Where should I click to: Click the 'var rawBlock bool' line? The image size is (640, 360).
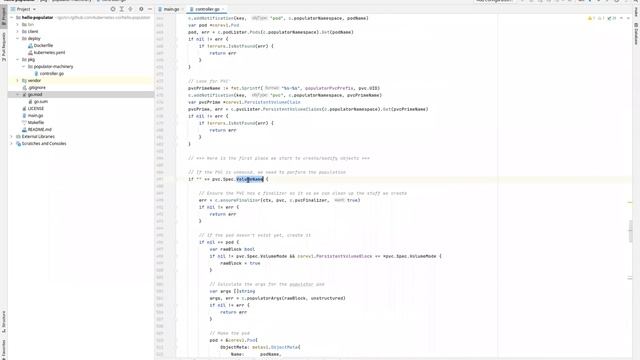point(232,249)
